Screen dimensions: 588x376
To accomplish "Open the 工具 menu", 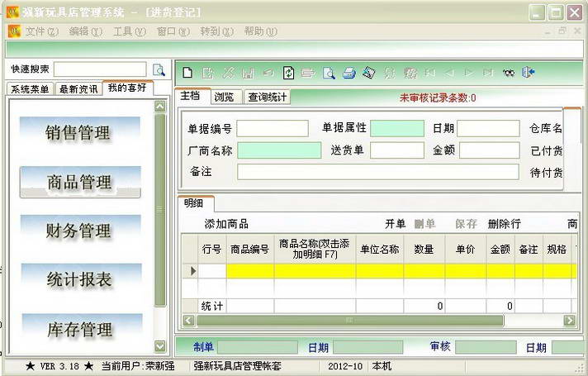I will pos(130,31).
